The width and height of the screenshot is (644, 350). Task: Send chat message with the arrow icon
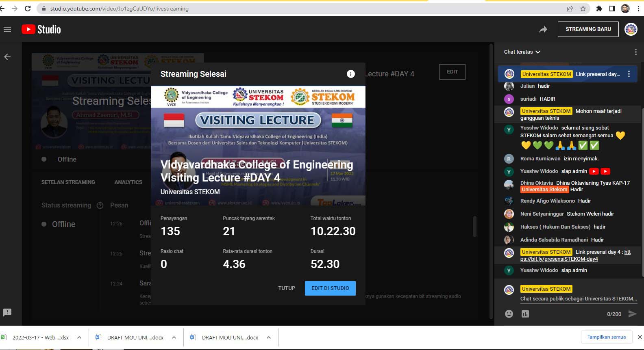click(632, 314)
